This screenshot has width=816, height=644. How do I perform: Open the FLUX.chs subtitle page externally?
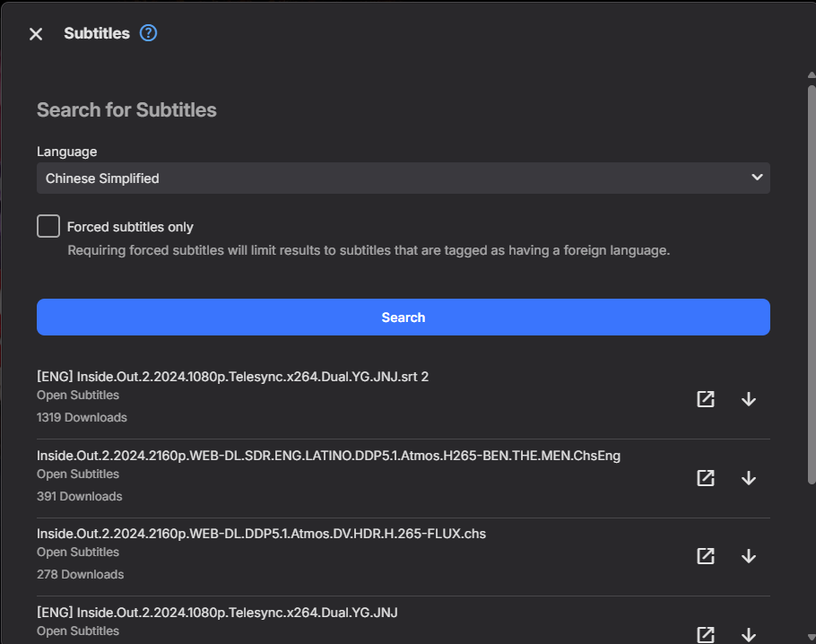[x=706, y=556]
